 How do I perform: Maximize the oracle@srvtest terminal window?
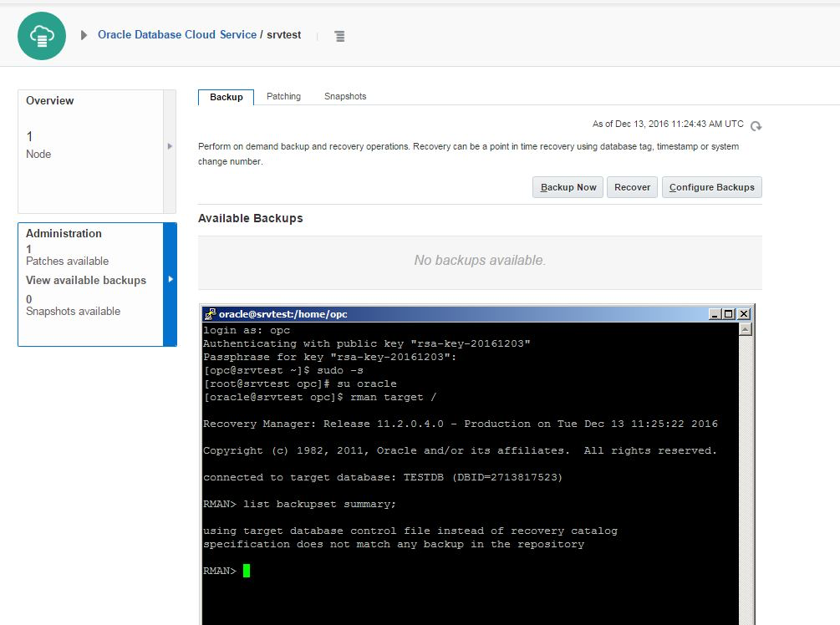click(729, 314)
